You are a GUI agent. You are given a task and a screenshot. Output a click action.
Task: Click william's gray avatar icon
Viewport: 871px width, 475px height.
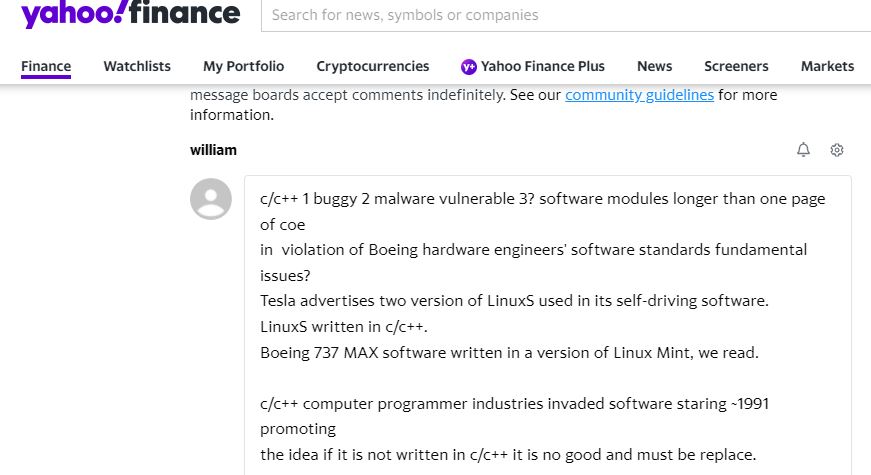pos(211,199)
